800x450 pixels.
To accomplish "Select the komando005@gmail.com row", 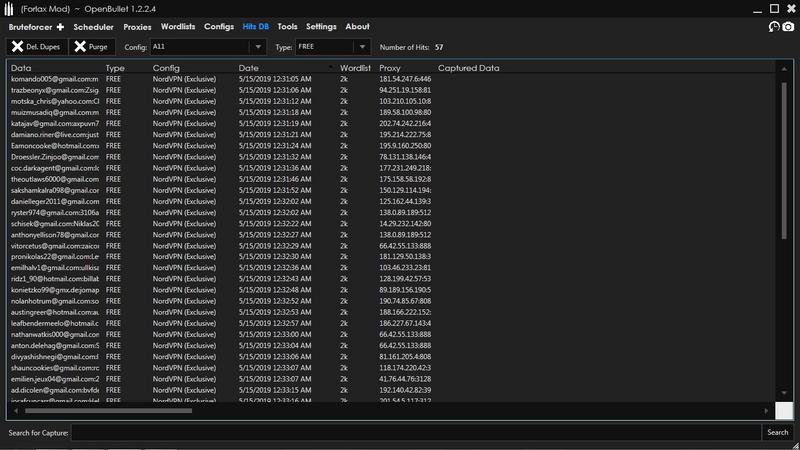I will coord(392,79).
